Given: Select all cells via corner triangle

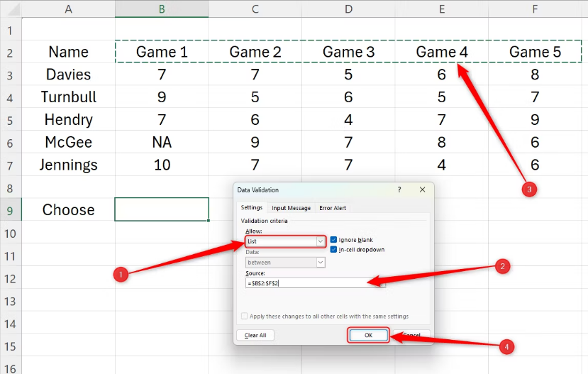Looking at the screenshot, I should pyautogui.click(x=13, y=9).
